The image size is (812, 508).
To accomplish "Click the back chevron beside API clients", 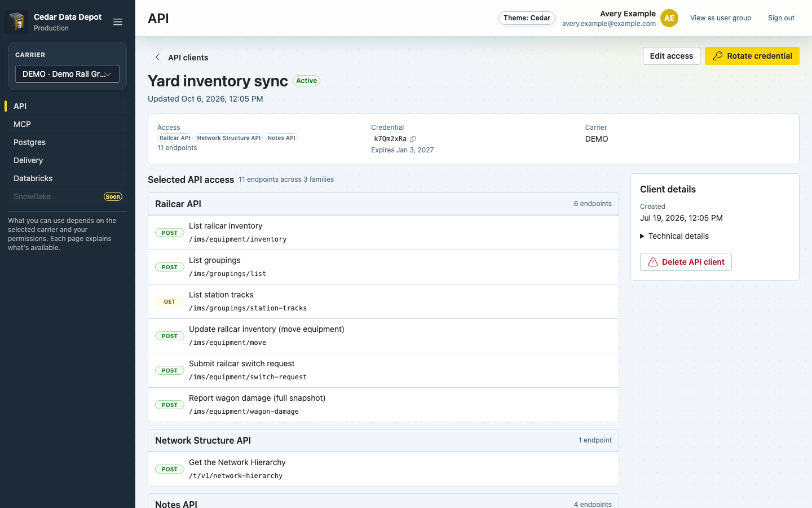I will pos(157,57).
